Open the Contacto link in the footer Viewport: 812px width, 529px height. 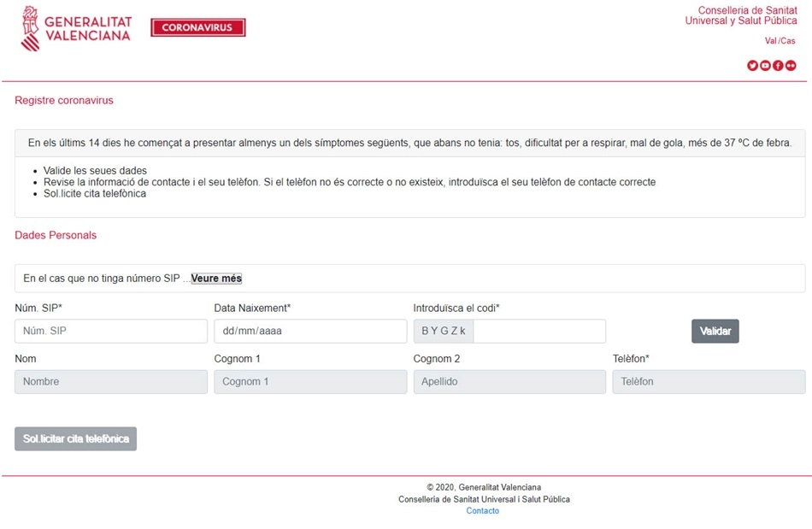(483, 510)
